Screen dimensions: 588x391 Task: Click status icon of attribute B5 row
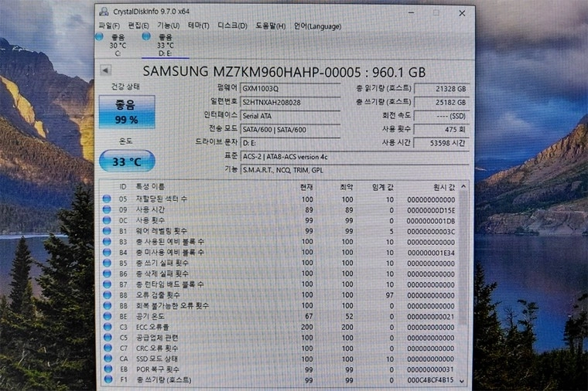coord(108,263)
